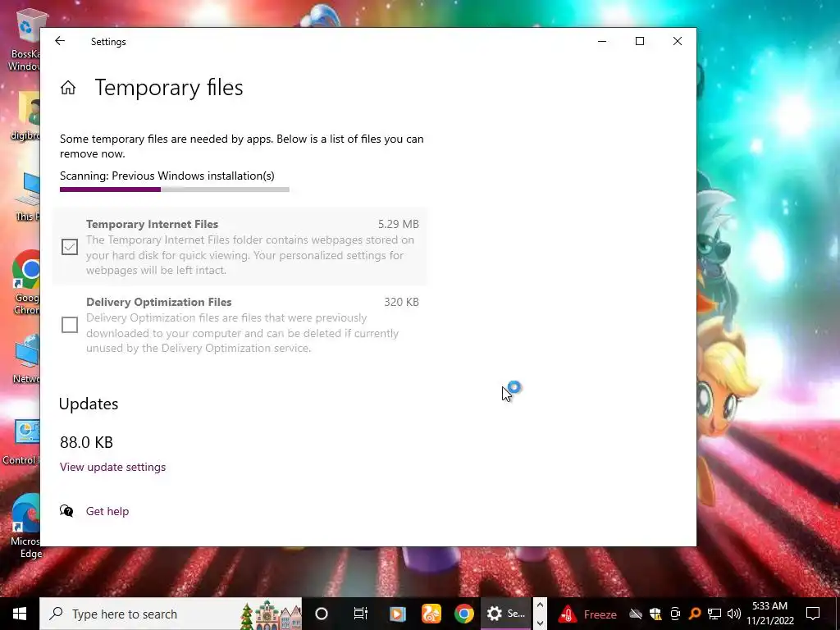Select the Network desktop icon

click(25, 359)
